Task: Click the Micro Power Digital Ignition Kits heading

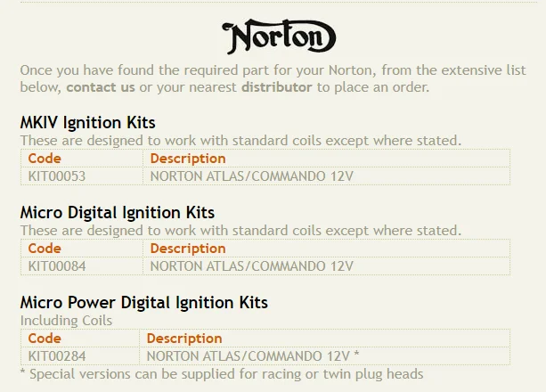Action: point(144,303)
